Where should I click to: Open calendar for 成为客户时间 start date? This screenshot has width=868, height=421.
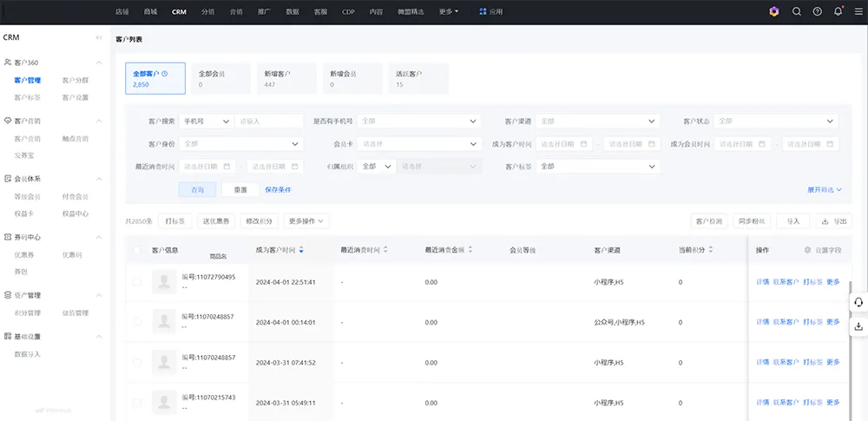click(583, 143)
